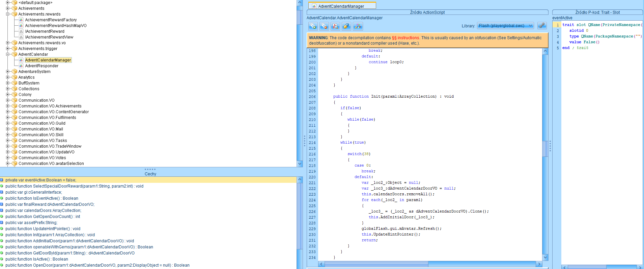Viewport: 644px width, 269px height.
Task: Click the traits list scroll-up arrow
Action: point(300,180)
